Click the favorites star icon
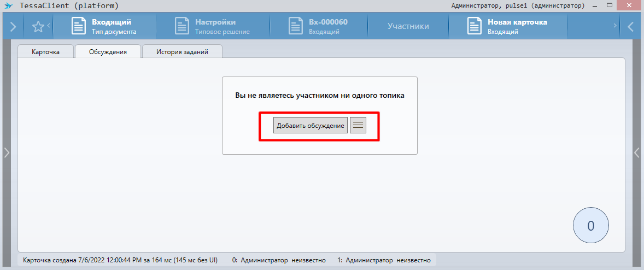This screenshot has width=644, height=270. pyautogui.click(x=38, y=26)
